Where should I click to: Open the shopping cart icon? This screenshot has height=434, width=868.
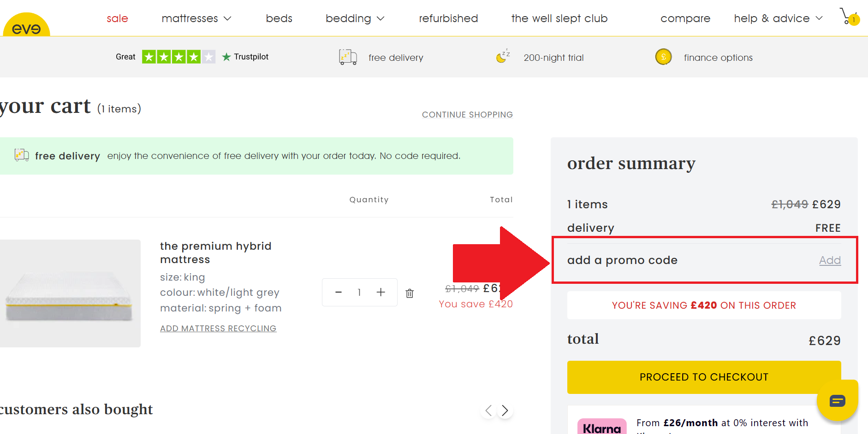coord(848,17)
